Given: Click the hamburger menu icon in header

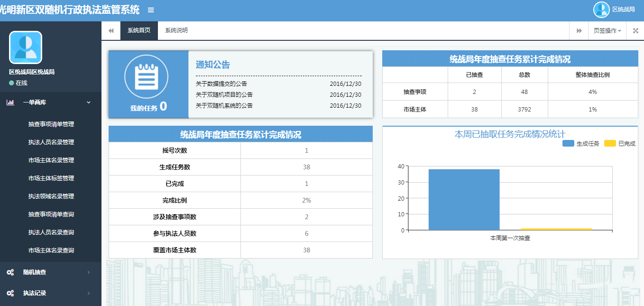Looking at the screenshot, I should [151, 10].
